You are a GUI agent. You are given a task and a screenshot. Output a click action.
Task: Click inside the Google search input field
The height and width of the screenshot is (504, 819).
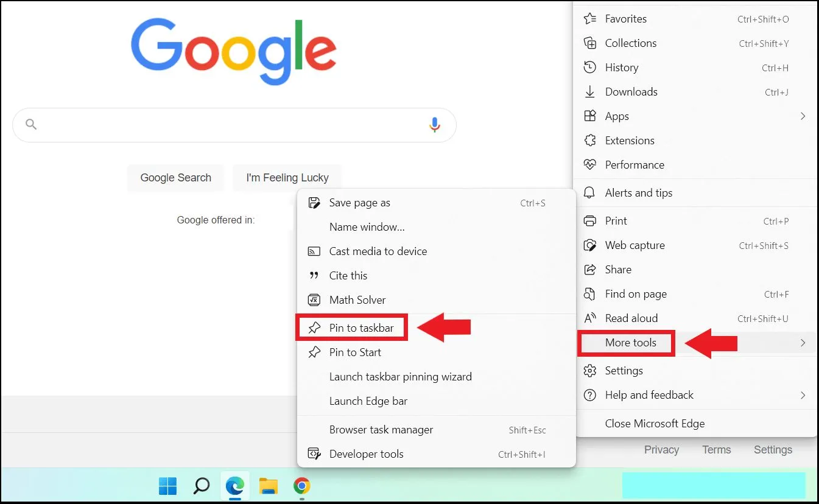tap(231, 124)
